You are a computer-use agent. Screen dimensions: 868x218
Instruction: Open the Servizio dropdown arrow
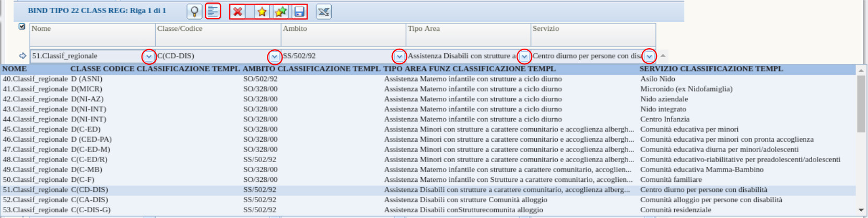click(649, 56)
